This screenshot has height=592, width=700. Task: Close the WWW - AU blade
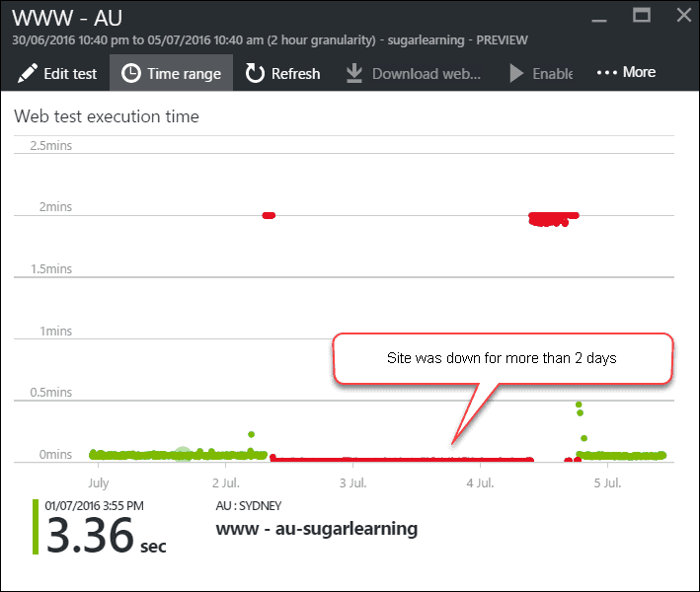tap(683, 15)
